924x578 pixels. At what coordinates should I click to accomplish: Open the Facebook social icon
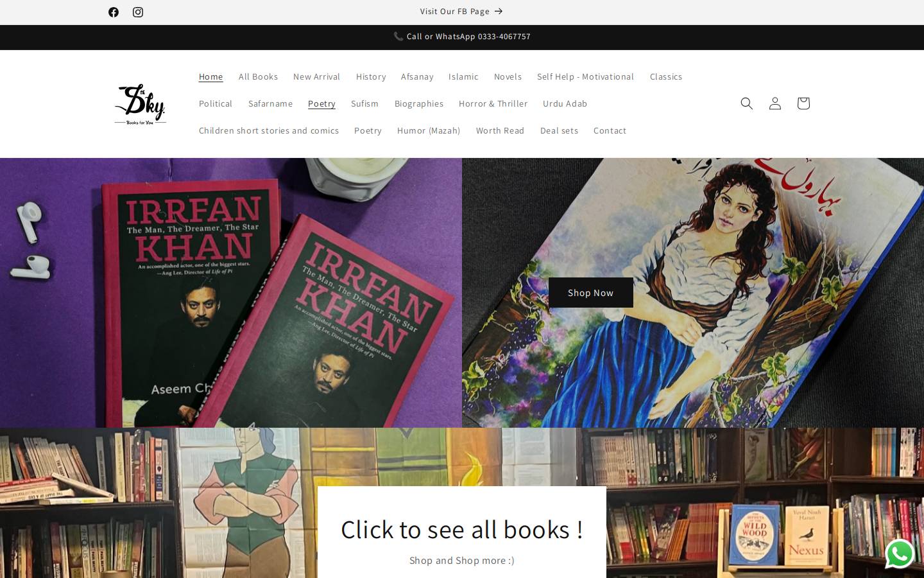[114, 12]
